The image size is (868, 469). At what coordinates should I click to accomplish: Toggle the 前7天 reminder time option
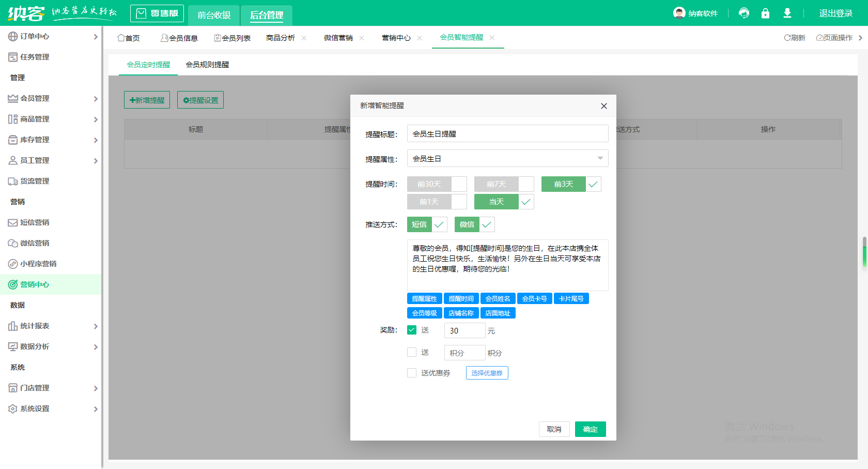click(504, 184)
